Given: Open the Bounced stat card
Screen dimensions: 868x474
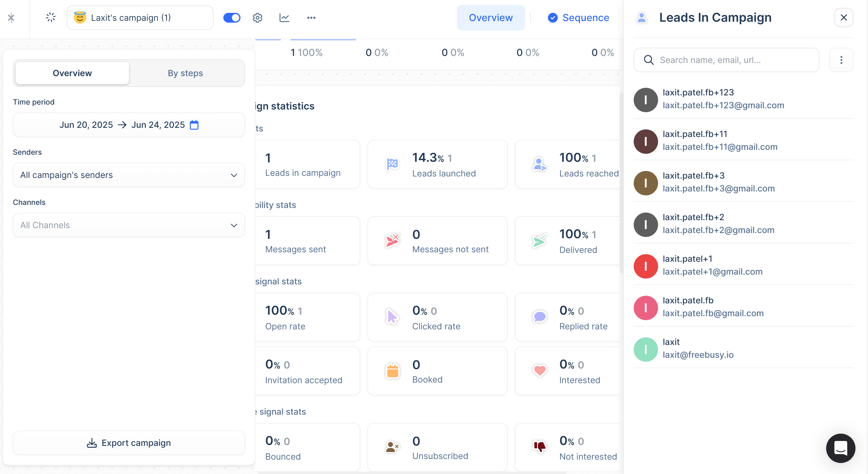Looking at the screenshot, I should [307, 447].
